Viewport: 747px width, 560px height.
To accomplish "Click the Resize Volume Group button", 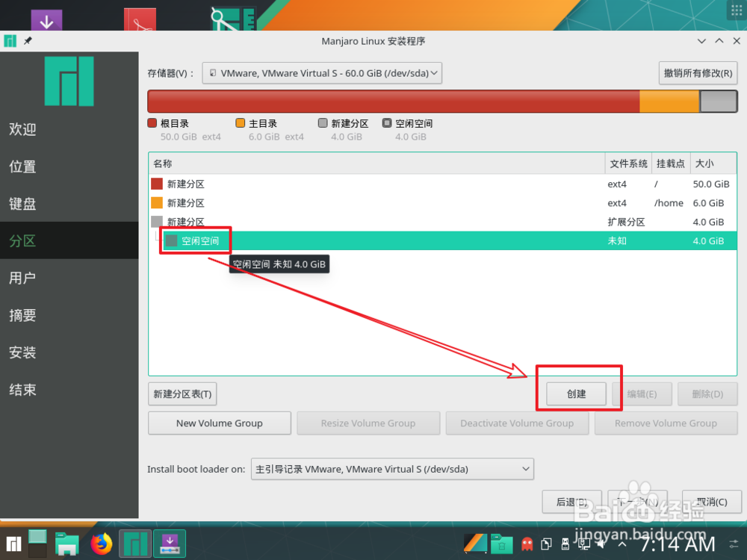I will tap(368, 423).
